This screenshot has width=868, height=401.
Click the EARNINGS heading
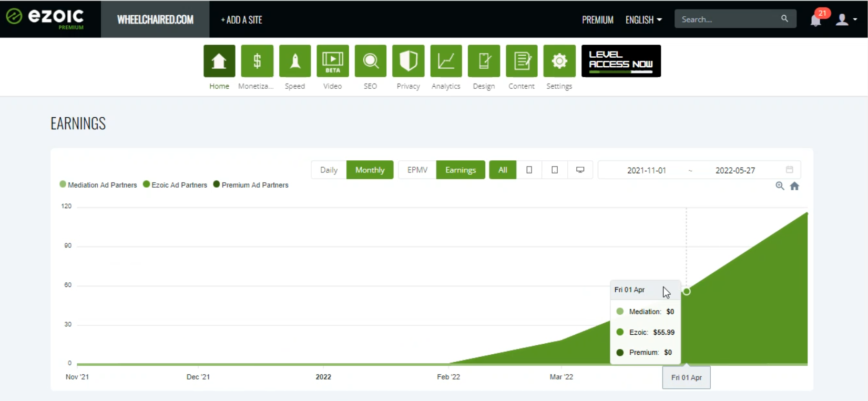pos(78,124)
